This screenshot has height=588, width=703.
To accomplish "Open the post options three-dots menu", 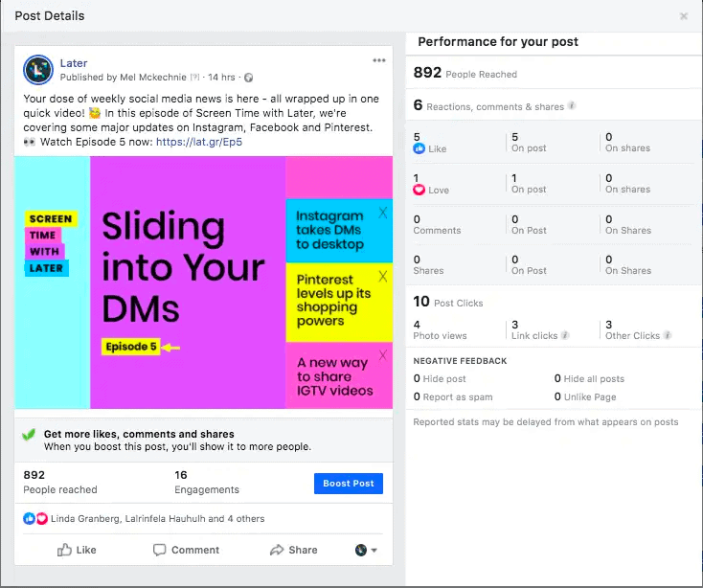I will point(379,61).
